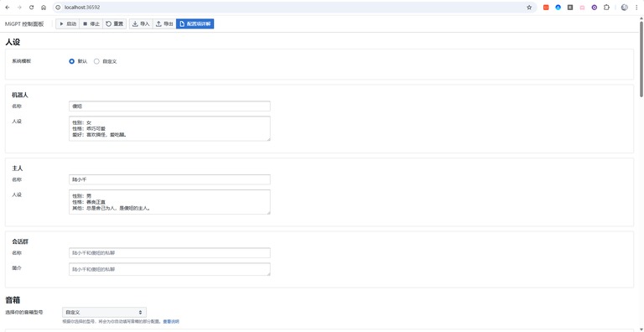Click the 人设 section heading
The height and width of the screenshot is (332, 644).
point(13,42)
